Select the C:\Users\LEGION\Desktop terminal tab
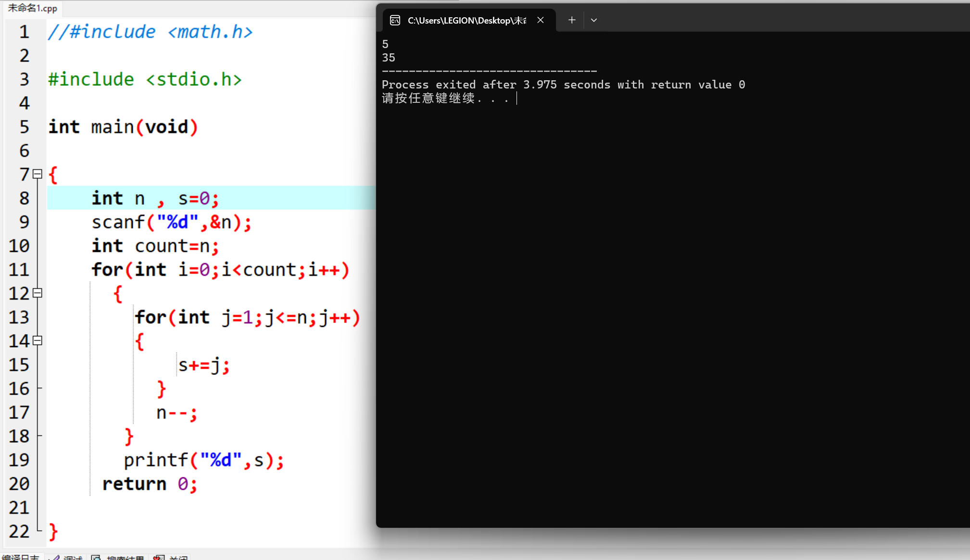This screenshot has height=560, width=970. coord(466,20)
